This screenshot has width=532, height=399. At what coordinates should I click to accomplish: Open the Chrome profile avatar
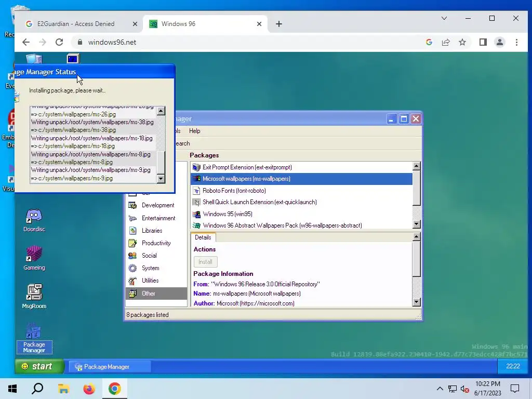coord(499,42)
